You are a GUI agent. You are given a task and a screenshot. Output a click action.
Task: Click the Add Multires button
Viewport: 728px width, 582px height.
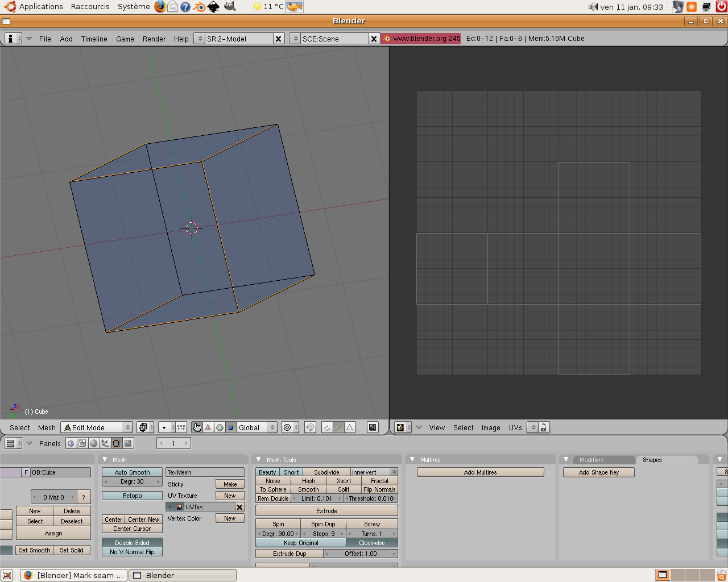(481, 472)
